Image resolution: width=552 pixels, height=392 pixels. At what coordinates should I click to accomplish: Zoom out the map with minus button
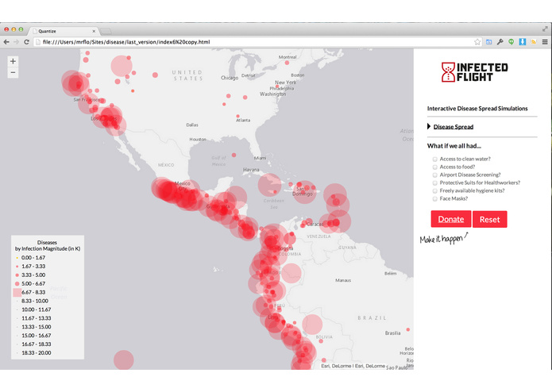(x=13, y=72)
